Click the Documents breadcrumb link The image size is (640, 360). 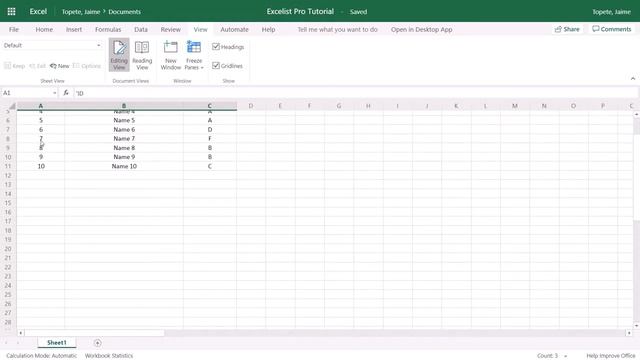(x=124, y=12)
